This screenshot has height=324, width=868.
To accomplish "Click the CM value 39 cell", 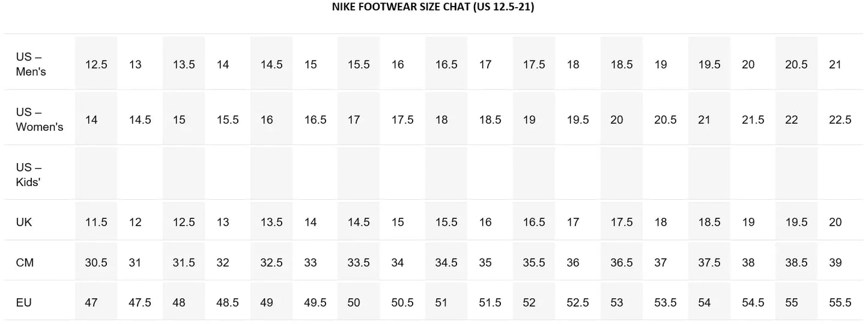I will (x=842, y=262).
